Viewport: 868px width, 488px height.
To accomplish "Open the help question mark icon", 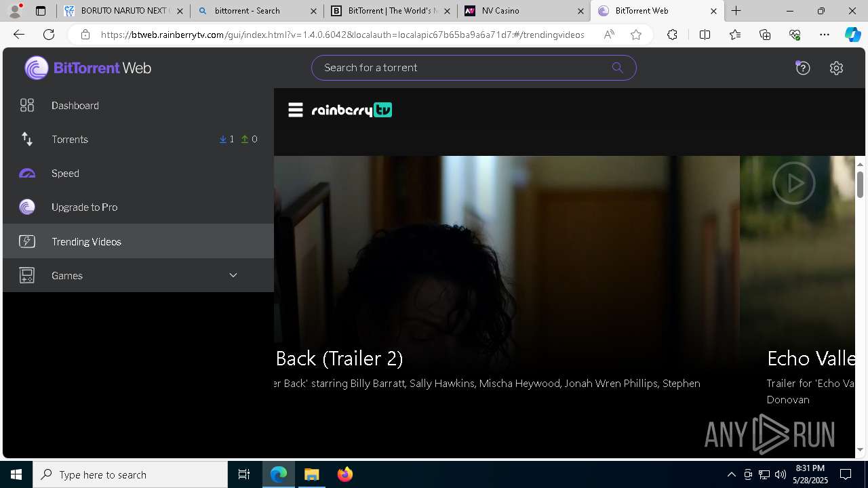I will pyautogui.click(x=803, y=68).
